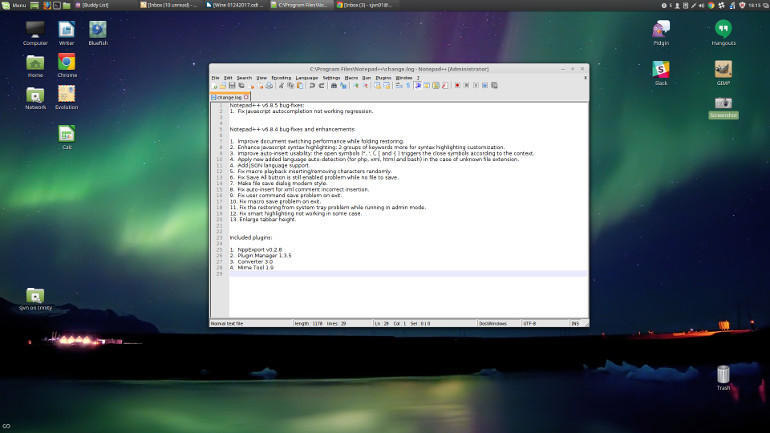The width and height of the screenshot is (770, 433).
Task: Click the New file toolbar icon in Notepad++
Action: point(214,85)
